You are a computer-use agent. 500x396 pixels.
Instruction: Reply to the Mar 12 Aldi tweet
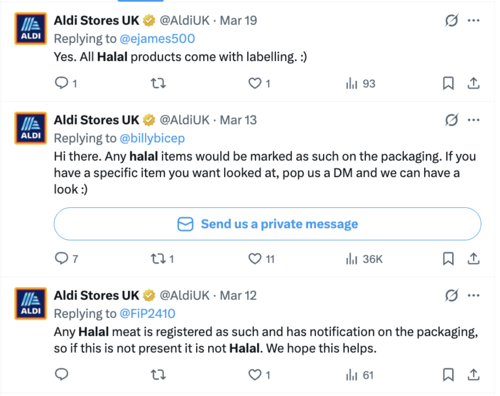pos(62,374)
